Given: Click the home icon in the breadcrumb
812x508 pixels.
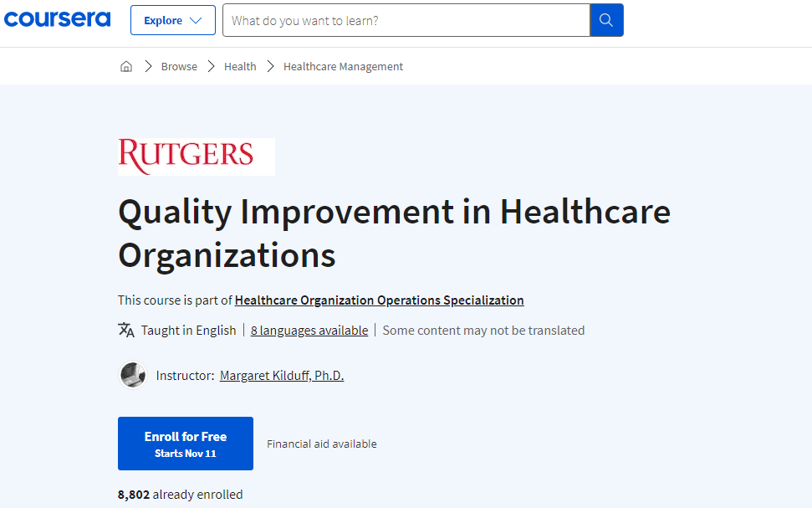Looking at the screenshot, I should click(x=125, y=65).
